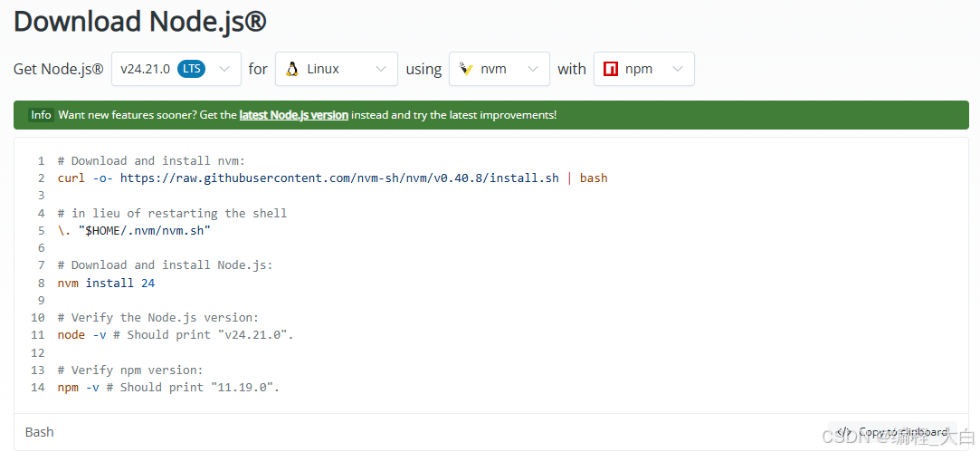The width and height of the screenshot is (980, 452).
Task: Click the "node -v" command line
Action: point(176,335)
